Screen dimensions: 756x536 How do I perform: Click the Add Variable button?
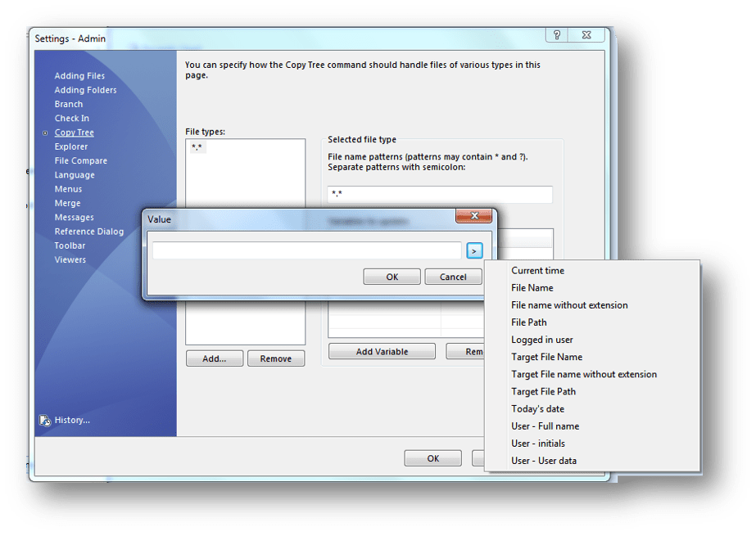click(382, 352)
